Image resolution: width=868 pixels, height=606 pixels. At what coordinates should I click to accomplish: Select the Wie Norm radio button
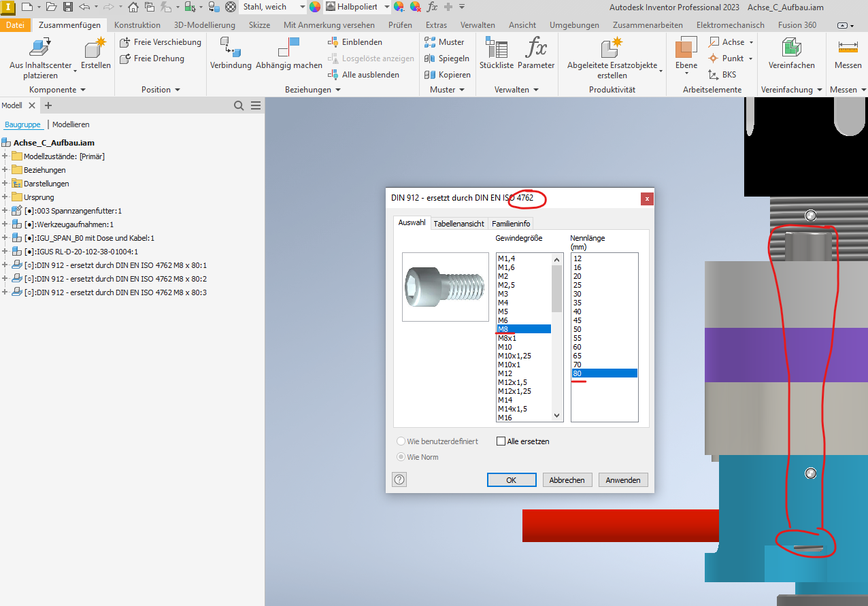coord(401,457)
